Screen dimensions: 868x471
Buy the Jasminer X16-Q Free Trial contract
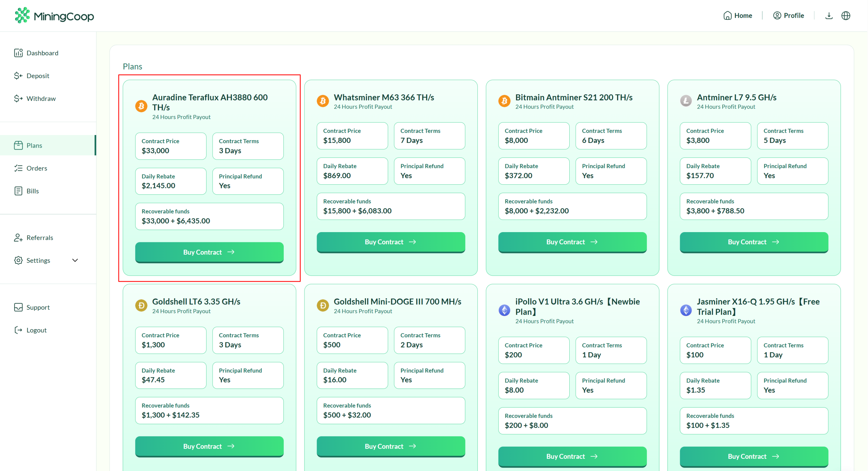coord(754,457)
